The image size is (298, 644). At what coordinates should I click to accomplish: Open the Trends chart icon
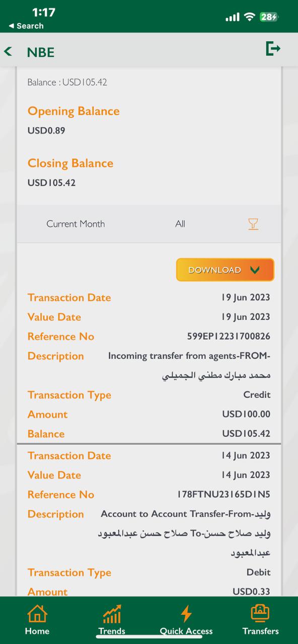pyautogui.click(x=112, y=614)
